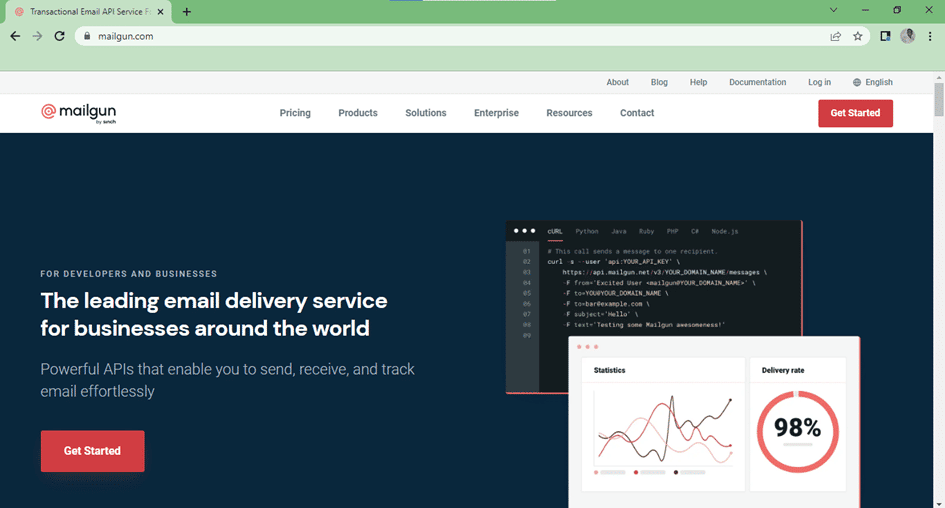Close the Transactional Email API tab
Viewport: 945px width, 508px height.
pyautogui.click(x=160, y=11)
